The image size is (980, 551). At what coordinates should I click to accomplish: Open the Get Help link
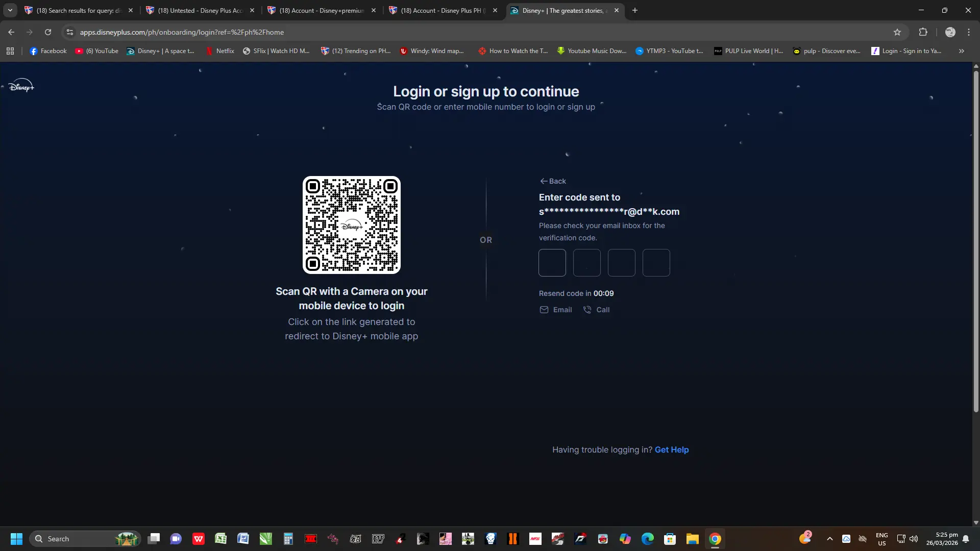pos(672,449)
